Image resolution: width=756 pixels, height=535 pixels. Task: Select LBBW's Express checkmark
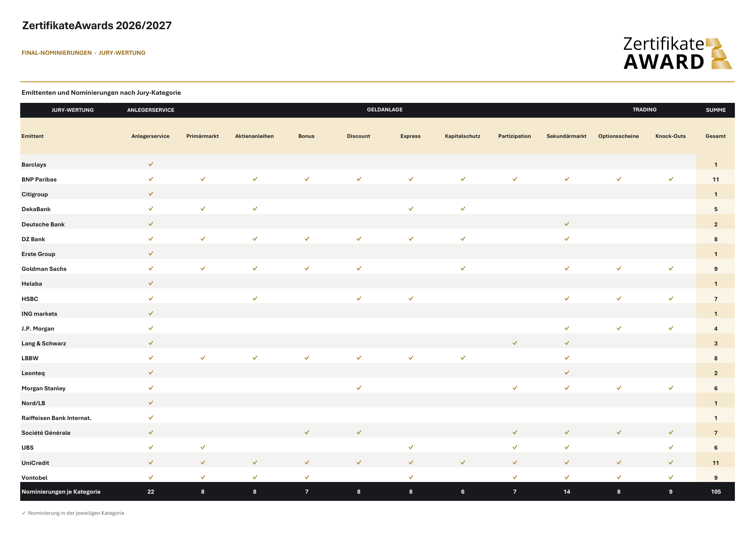(411, 358)
